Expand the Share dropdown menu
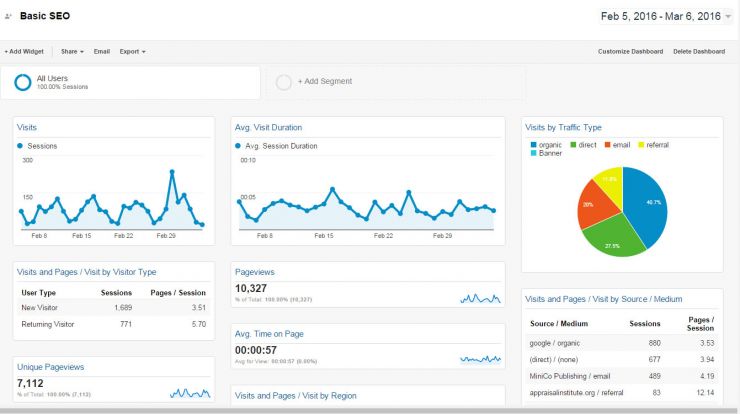The height and width of the screenshot is (414, 740). (72, 51)
